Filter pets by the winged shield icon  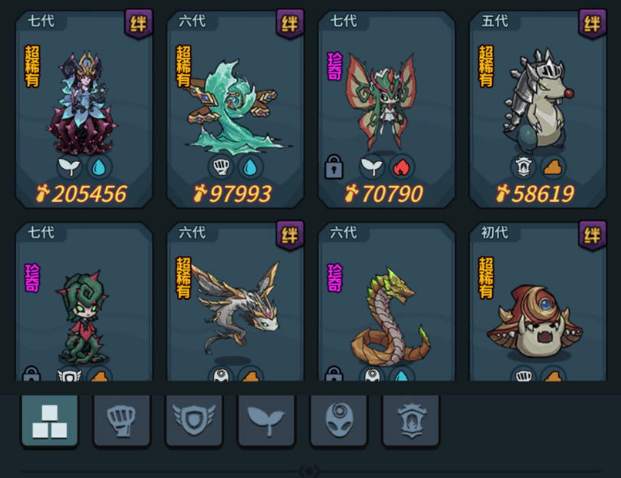pyautogui.click(x=194, y=422)
